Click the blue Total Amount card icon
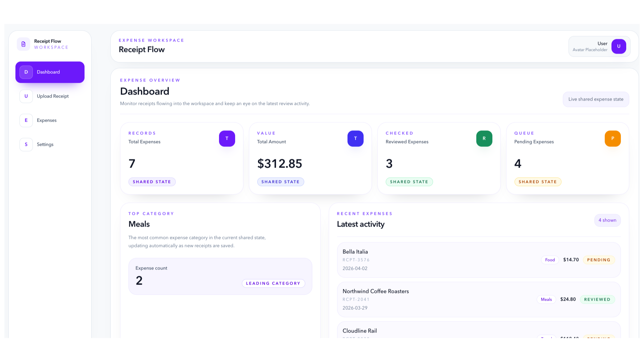This screenshot has width=644, height=362. pos(355,138)
